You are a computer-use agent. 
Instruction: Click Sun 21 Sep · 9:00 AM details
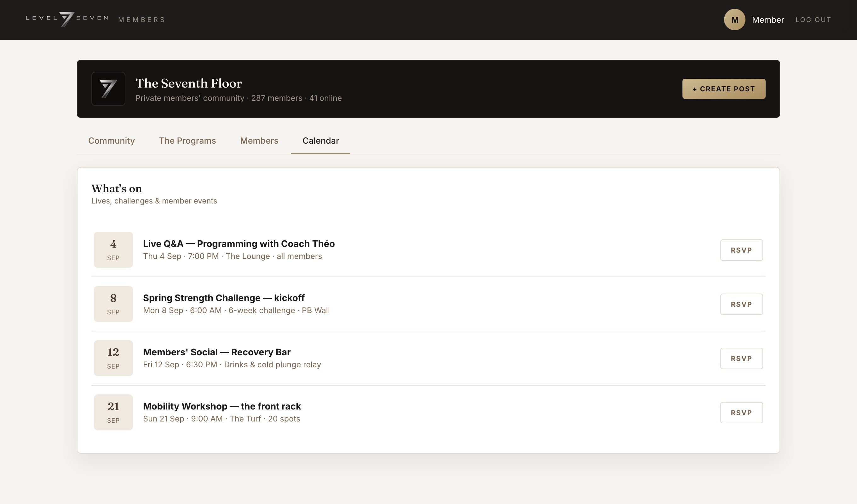(x=221, y=419)
